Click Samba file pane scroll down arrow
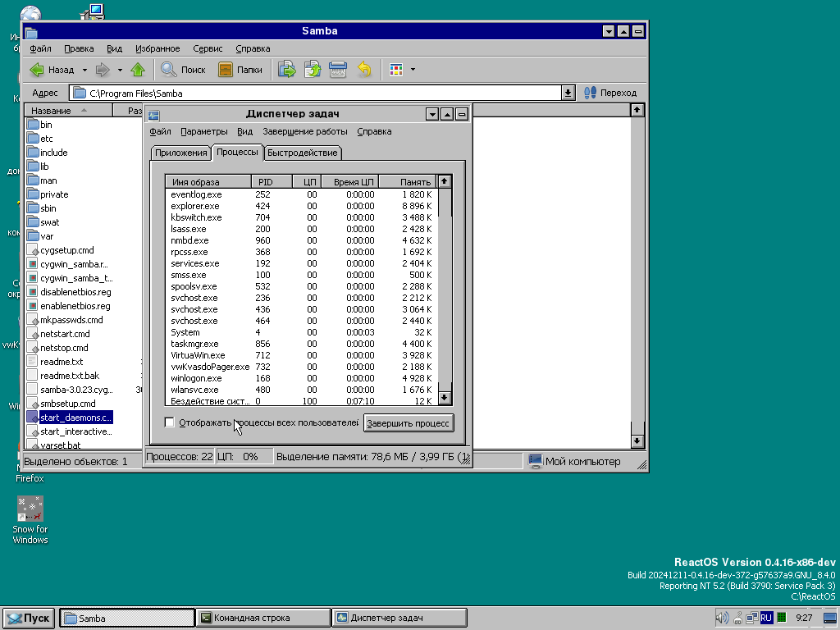 pyautogui.click(x=637, y=441)
